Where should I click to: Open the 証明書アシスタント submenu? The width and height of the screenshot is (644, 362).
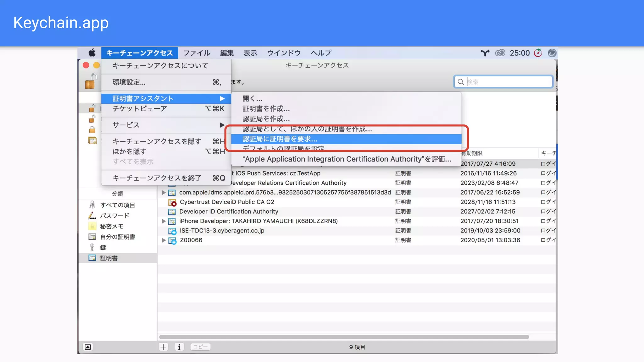tap(166, 99)
